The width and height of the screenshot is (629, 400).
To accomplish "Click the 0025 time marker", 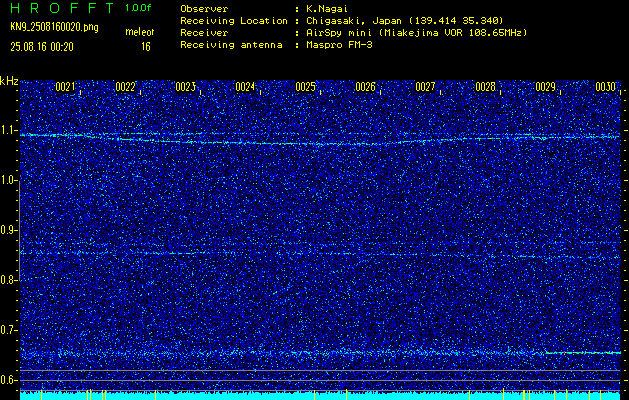I will (305, 87).
